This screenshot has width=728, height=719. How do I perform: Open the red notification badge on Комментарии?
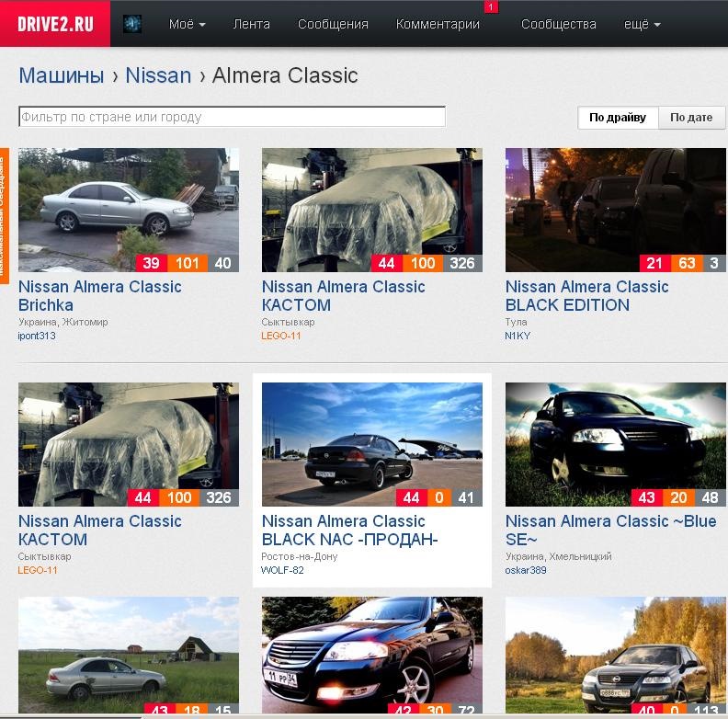tap(491, 6)
